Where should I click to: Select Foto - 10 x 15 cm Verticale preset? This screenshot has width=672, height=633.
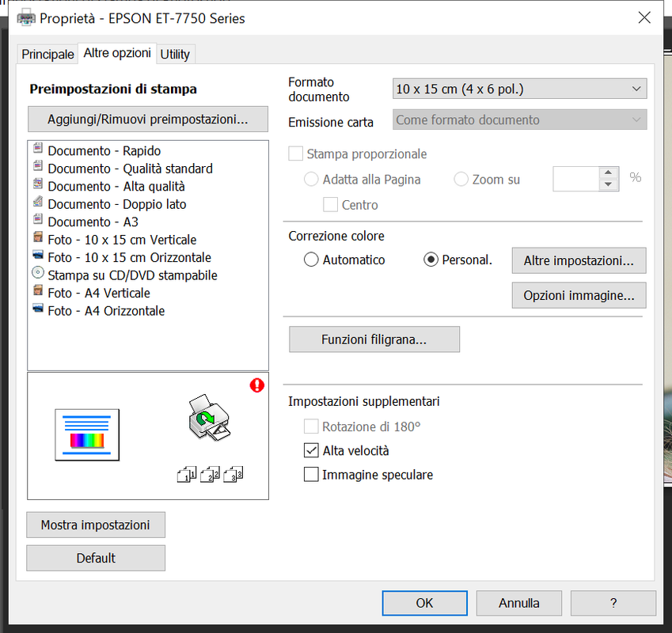[x=122, y=240]
